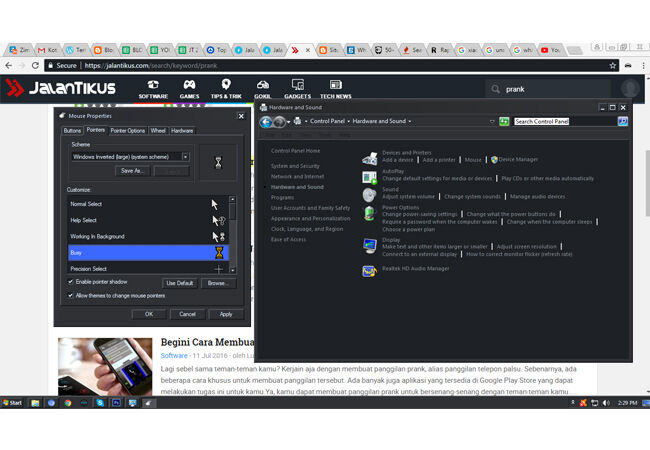Screen dimensions: 650x450
Task: Open Change system sounds link
Action: coord(472,196)
